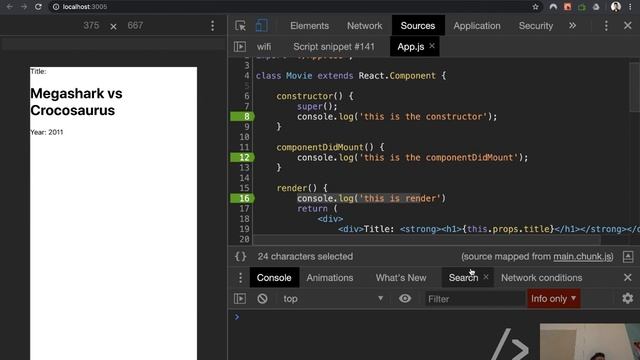The image size is (640, 360).
Task: Click the code editor horizontal scrollbar
Action: [427, 240]
